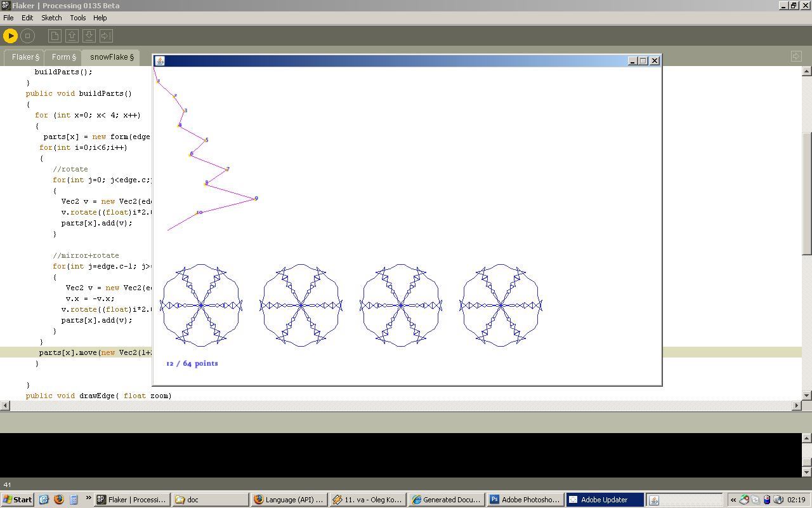Screen dimensions: 812x508
Task: Open the Windows Start menu
Action: coord(17,500)
